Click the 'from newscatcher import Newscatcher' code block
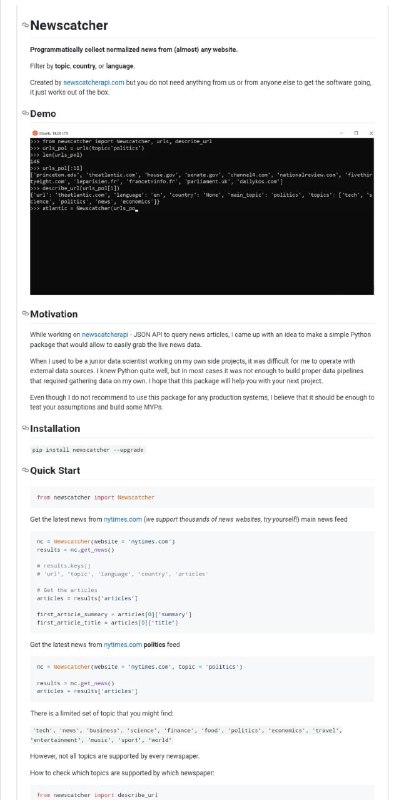Screen dimensions: 404x800 pyautogui.click(x=202, y=497)
